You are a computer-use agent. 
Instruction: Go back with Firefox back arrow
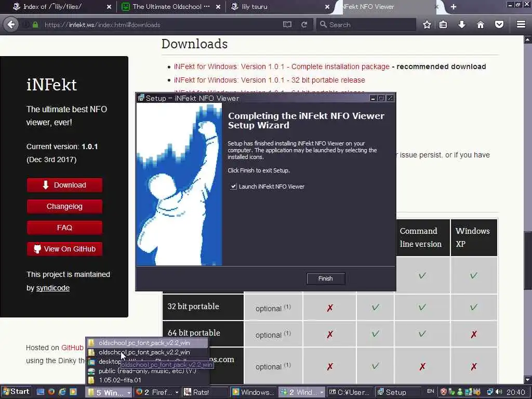(11, 24)
